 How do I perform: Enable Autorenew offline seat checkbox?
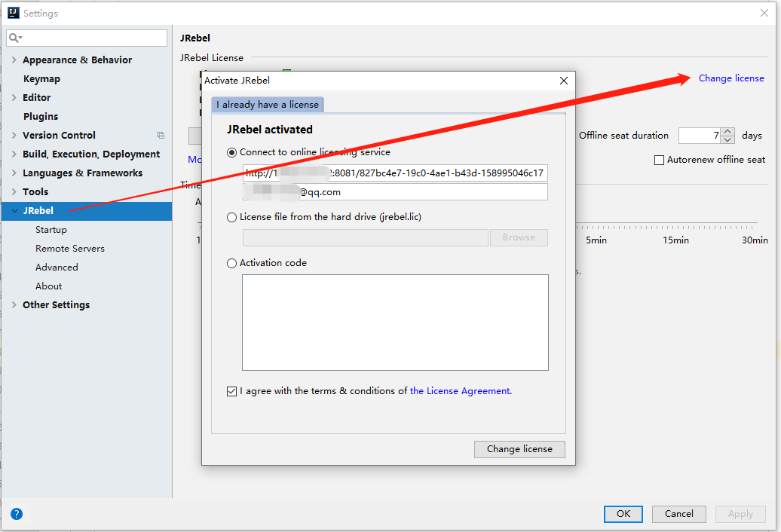click(659, 160)
